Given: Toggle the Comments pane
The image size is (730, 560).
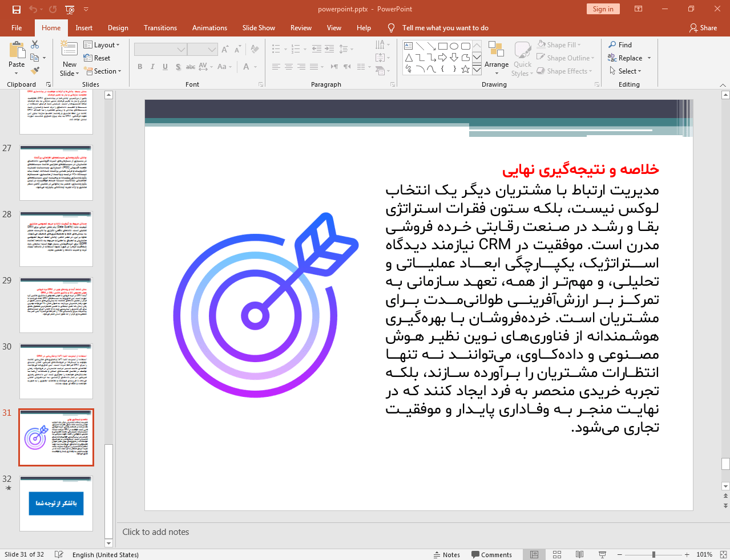Looking at the screenshot, I should click(491, 554).
